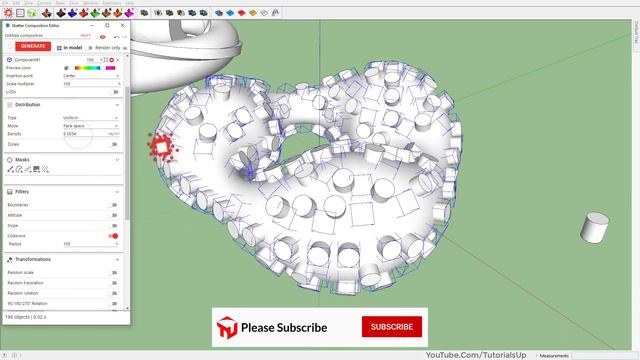This screenshot has width=640, height=360.
Task: Click the red target icon on Component#1 row
Action: 111,60
